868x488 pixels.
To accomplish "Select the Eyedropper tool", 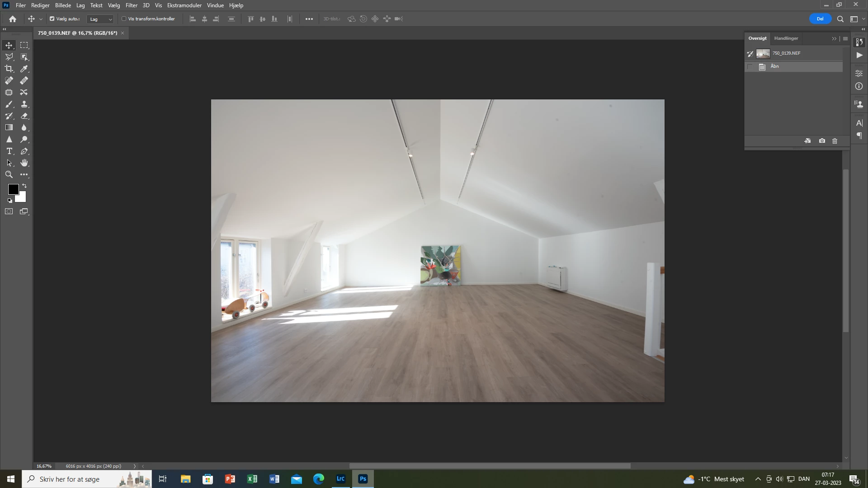I will tap(24, 69).
